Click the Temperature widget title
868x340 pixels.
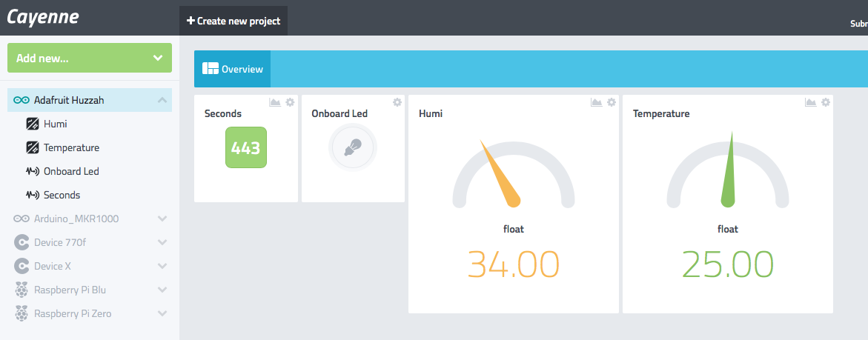pyautogui.click(x=661, y=113)
